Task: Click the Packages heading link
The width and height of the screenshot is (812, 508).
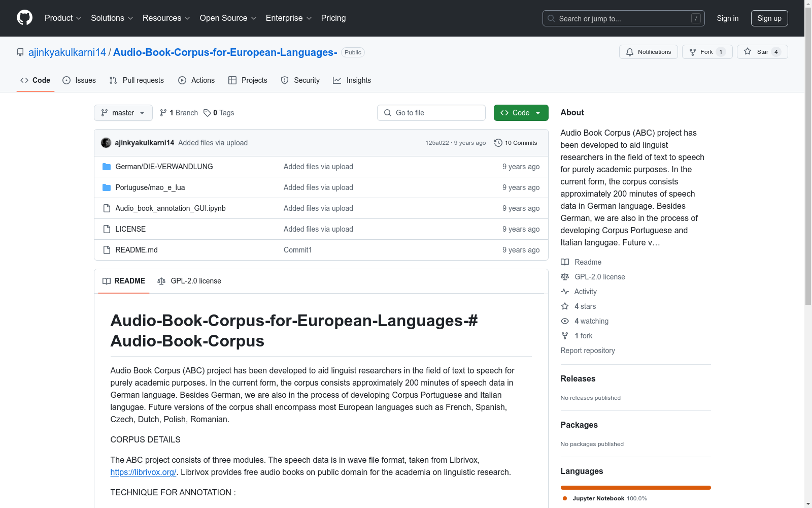Action: (579, 425)
